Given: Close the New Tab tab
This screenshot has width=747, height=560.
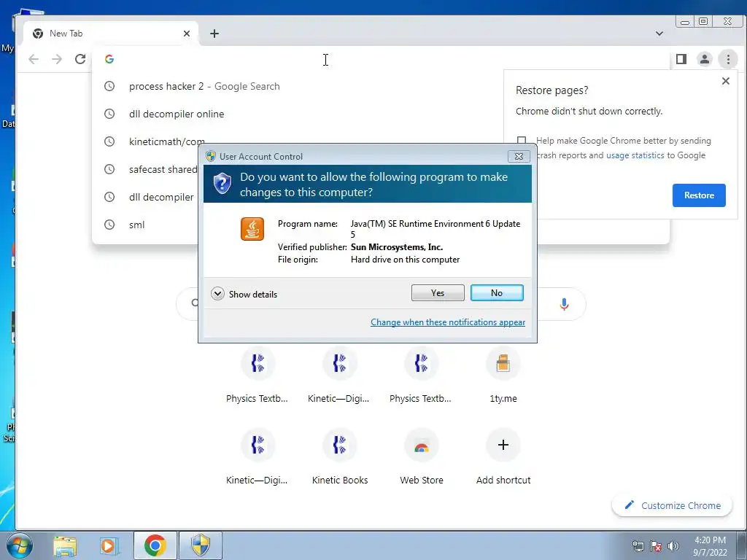Looking at the screenshot, I should 186,34.
